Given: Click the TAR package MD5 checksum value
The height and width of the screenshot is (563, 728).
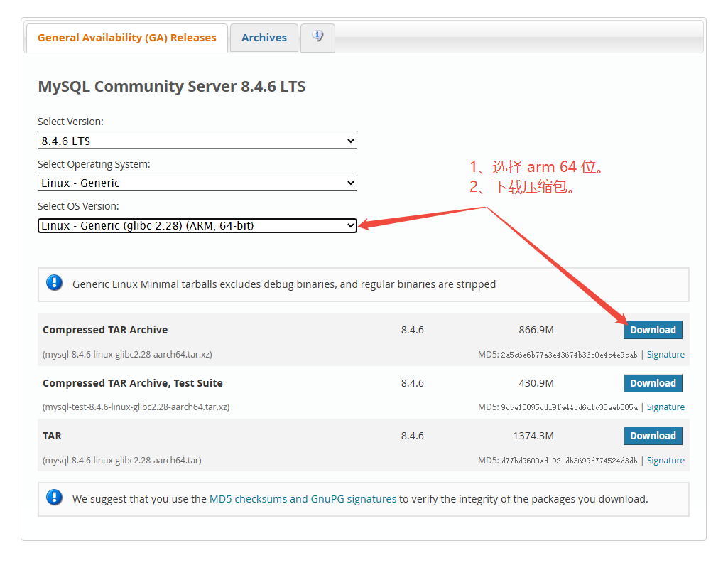Looking at the screenshot, I should click(569, 461).
